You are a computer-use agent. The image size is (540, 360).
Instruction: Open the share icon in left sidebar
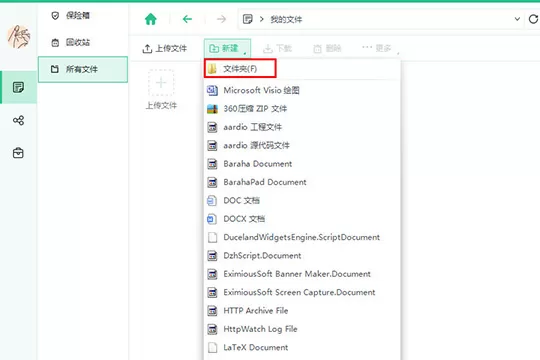point(18,120)
